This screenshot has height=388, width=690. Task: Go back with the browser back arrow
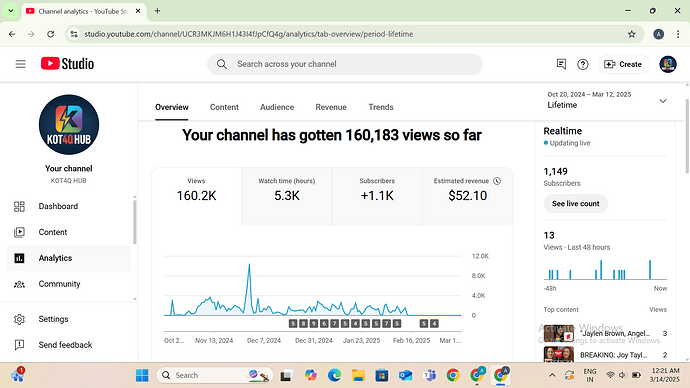click(x=12, y=34)
